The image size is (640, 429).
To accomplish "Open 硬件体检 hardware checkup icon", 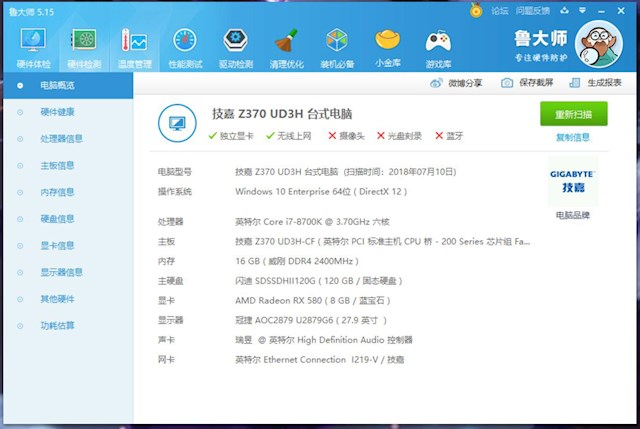I will click(x=33, y=40).
